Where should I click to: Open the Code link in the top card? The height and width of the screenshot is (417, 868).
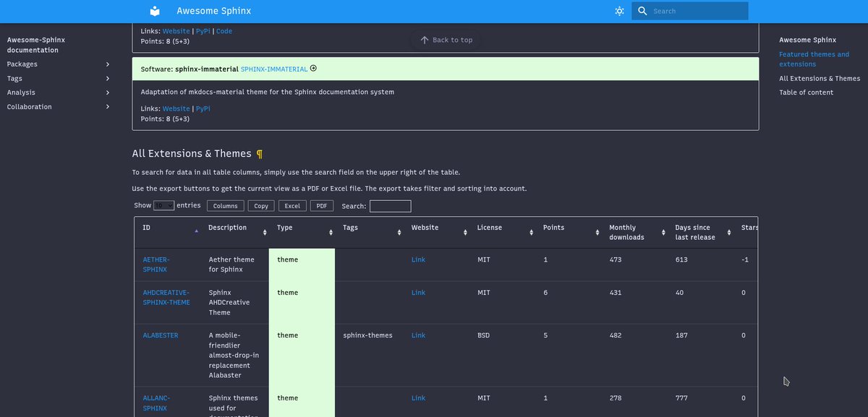pyautogui.click(x=224, y=31)
